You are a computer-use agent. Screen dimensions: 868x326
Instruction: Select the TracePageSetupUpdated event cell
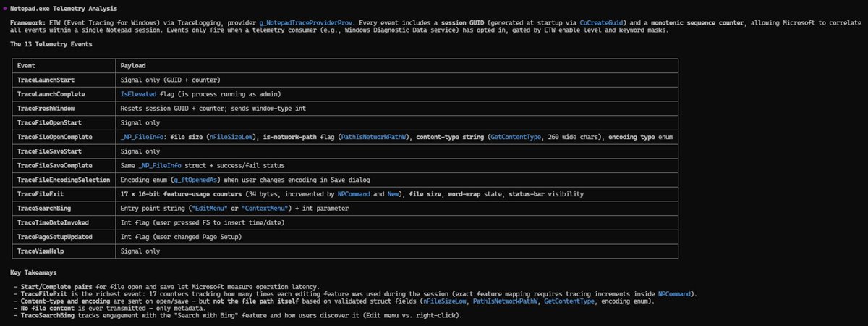tap(64, 236)
